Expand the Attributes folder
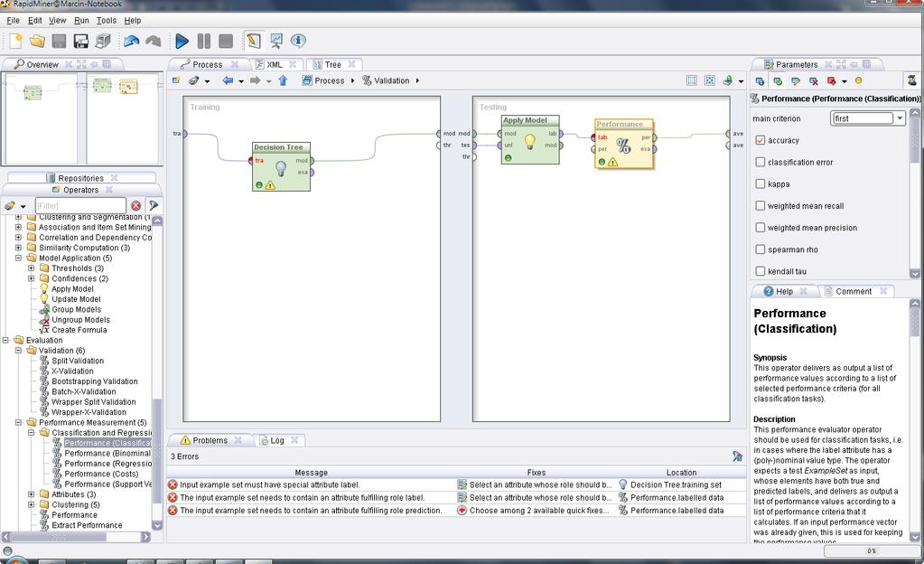Image resolution: width=924 pixels, height=564 pixels. pyautogui.click(x=32, y=494)
